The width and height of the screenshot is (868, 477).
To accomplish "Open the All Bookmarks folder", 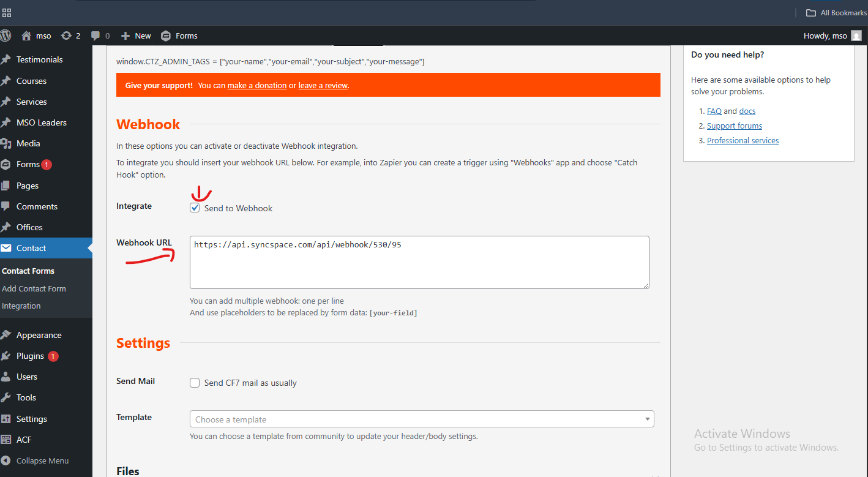I will click(836, 13).
